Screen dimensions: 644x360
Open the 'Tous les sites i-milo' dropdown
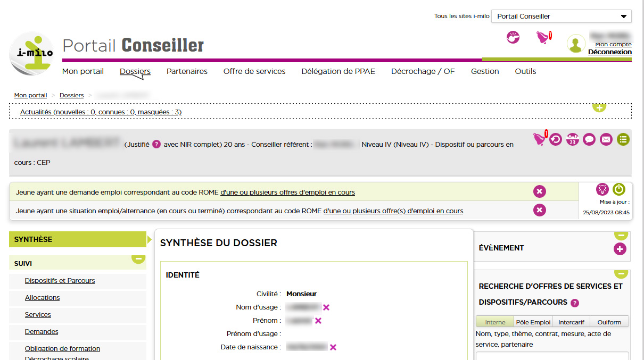tap(562, 16)
